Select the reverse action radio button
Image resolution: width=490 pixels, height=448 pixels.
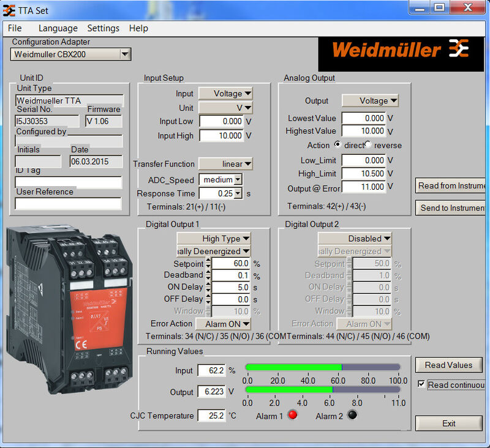369,145
